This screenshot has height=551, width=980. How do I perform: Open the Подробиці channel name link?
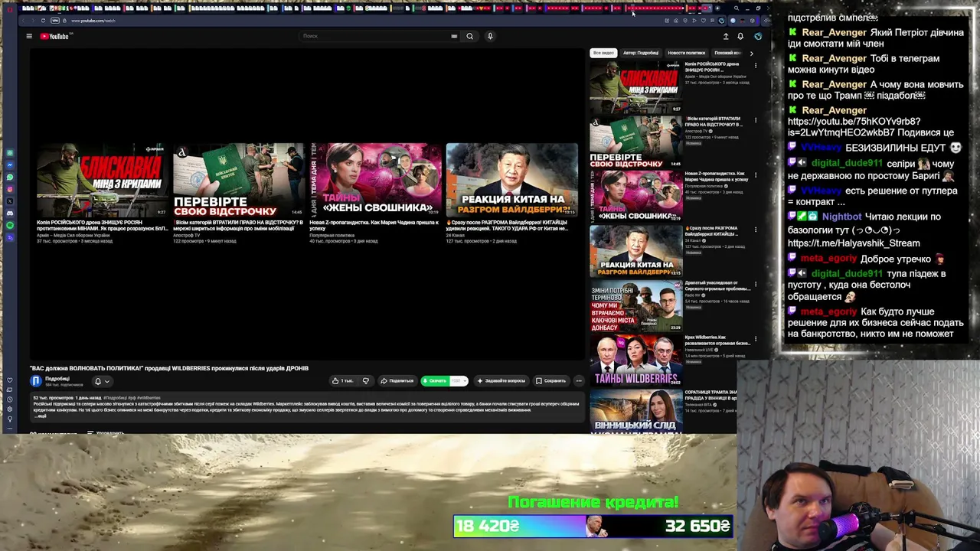pos(57,379)
